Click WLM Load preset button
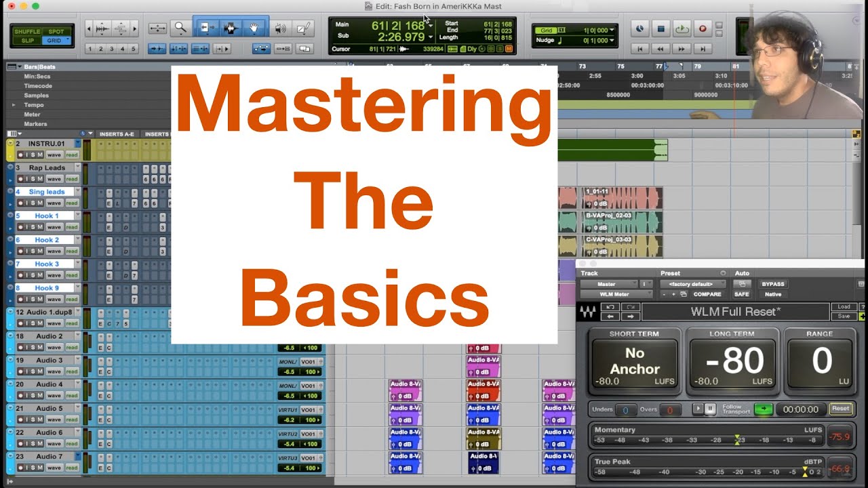This screenshot has height=488, width=868. point(844,307)
